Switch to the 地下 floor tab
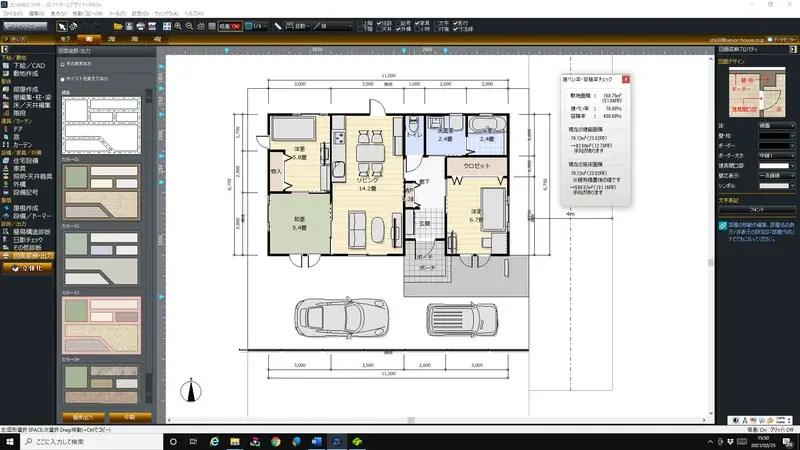Viewport: 800px width, 450px height. (66, 39)
